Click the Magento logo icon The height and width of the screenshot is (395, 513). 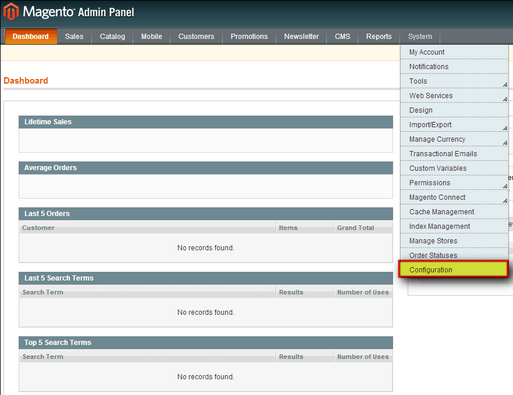point(11,12)
